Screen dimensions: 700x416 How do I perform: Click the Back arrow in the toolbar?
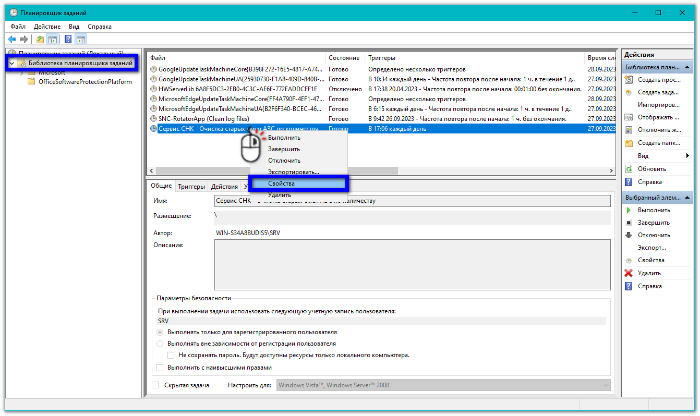14,38
